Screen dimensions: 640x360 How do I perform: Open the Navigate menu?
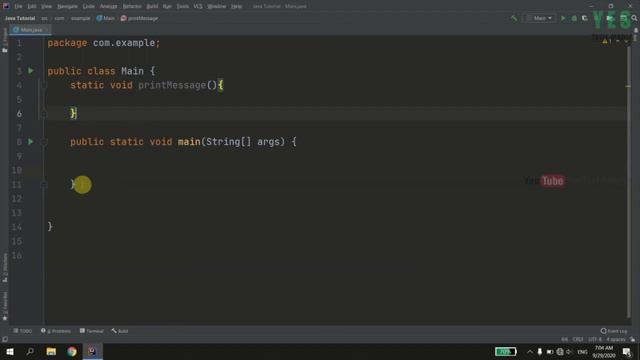pyautogui.click(x=67, y=6)
